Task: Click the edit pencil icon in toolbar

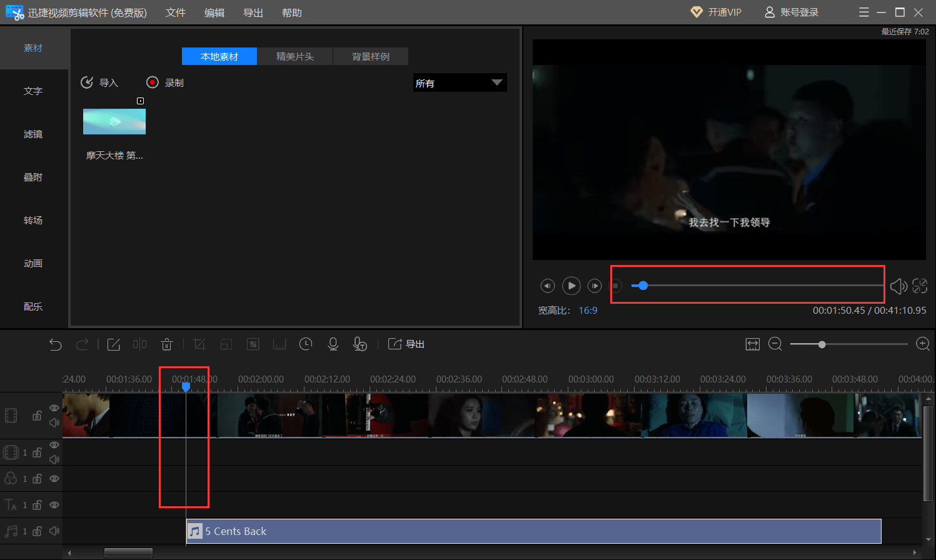Action: (113, 344)
